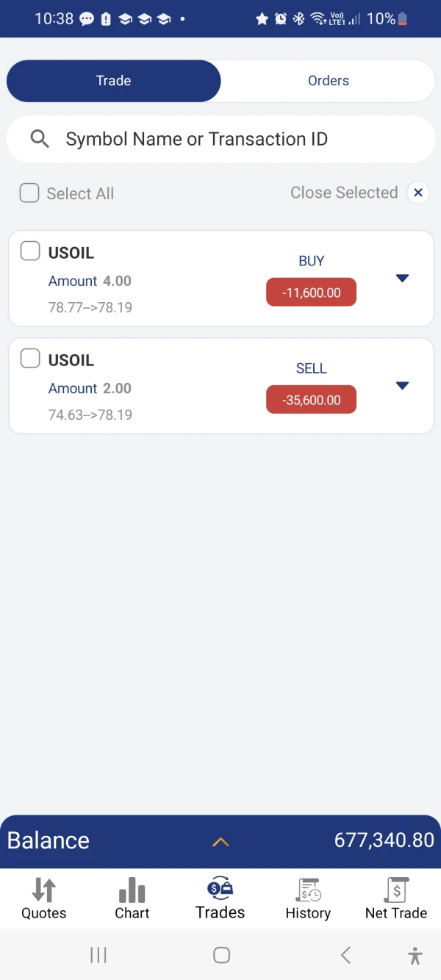Image resolution: width=441 pixels, height=980 pixels.
Task: Tap the Android home button
Action: point(221,955)
